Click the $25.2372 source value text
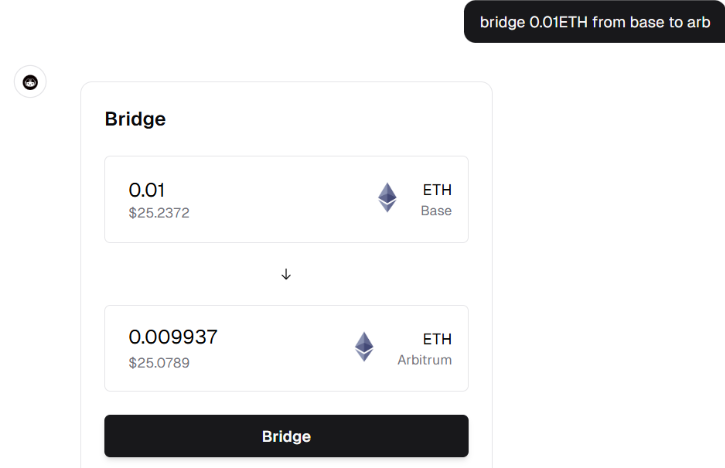Viewport: 725px width, 468px height. pyautogui.click(x=159, y=213)
